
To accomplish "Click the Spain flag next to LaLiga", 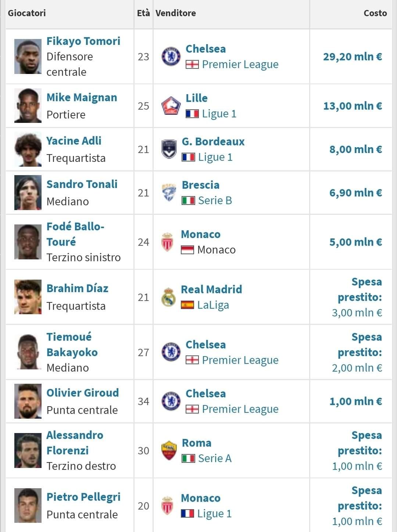I will 187,305.
